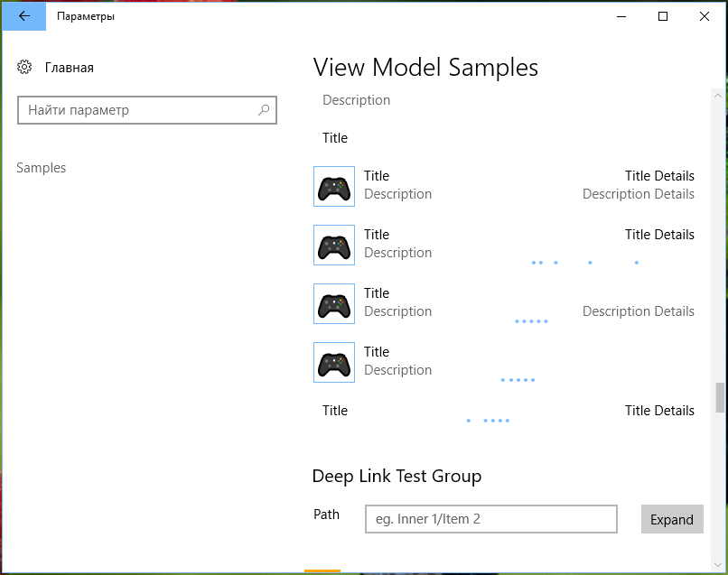
Task: Click the Expand button
Action: click(x=672, y=519)
